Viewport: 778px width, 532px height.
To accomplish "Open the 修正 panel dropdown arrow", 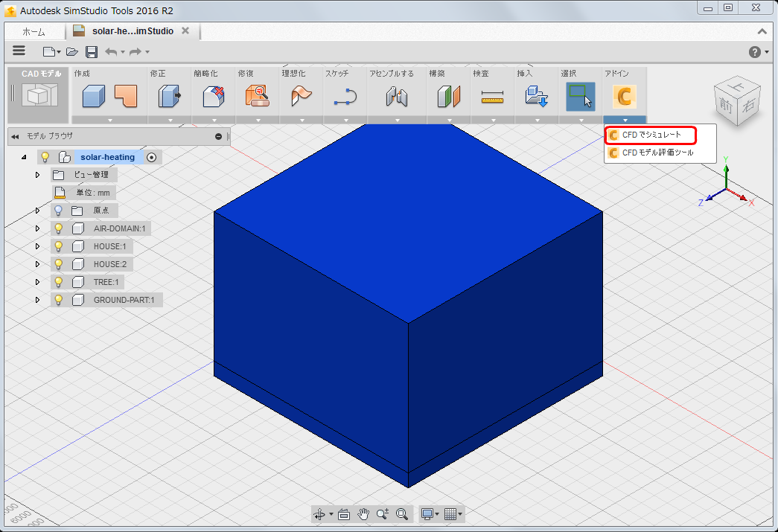I will tap(170, 120).
